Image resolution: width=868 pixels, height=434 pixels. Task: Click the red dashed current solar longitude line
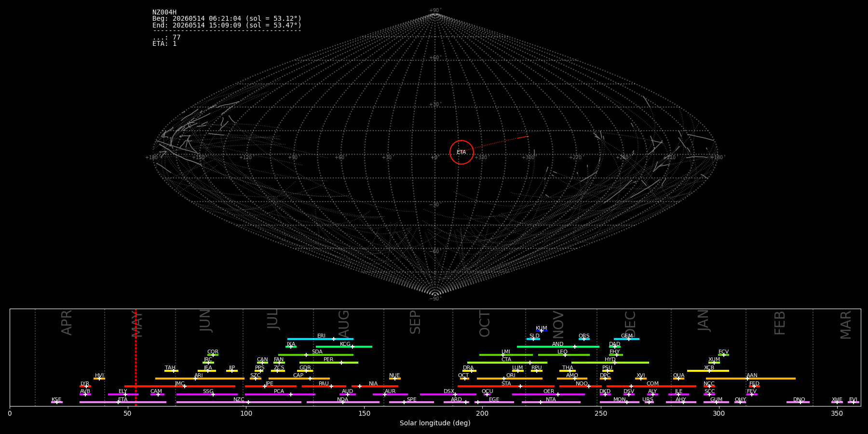[x=136, y=357]
